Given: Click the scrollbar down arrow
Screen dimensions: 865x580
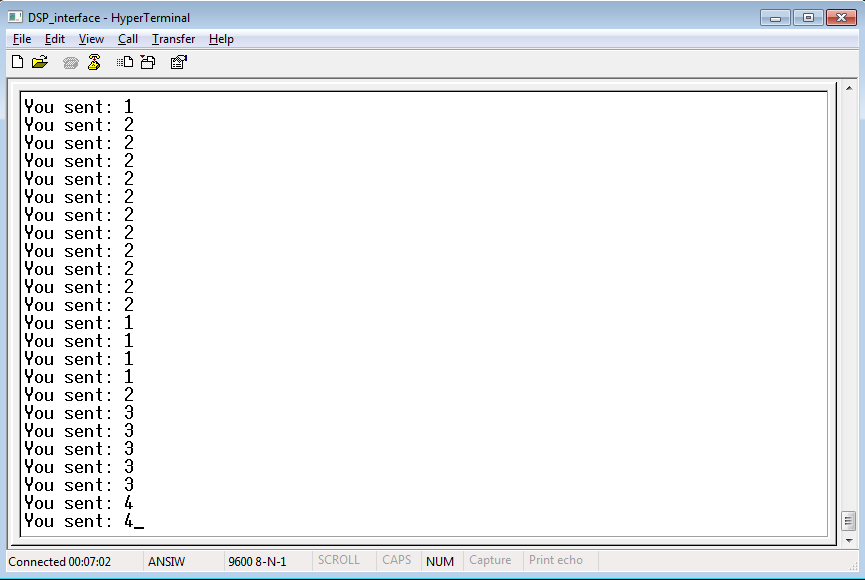Looking at the screenshot, I should point(848,540).
